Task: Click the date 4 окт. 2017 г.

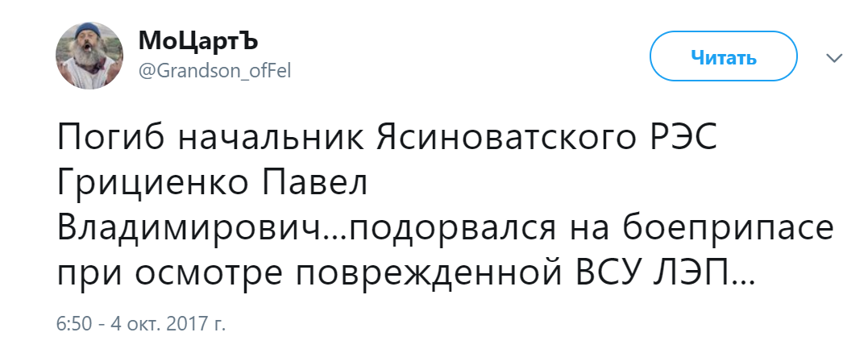Action: (x=168, y=323)
